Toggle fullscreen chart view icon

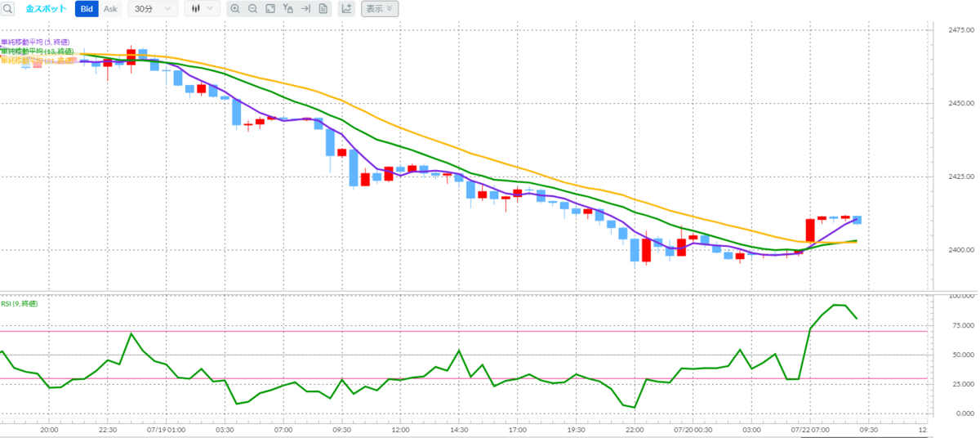[x=270, y=9]
